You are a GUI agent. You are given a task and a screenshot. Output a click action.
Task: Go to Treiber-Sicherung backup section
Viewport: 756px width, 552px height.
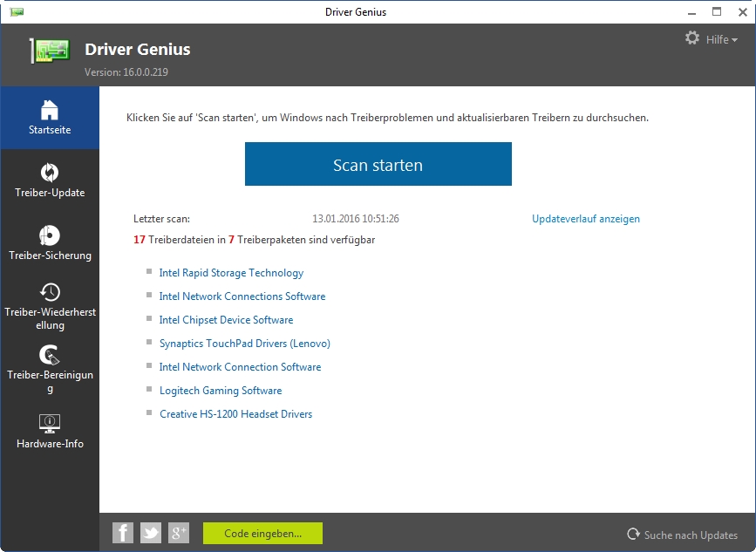pos(50,243)
